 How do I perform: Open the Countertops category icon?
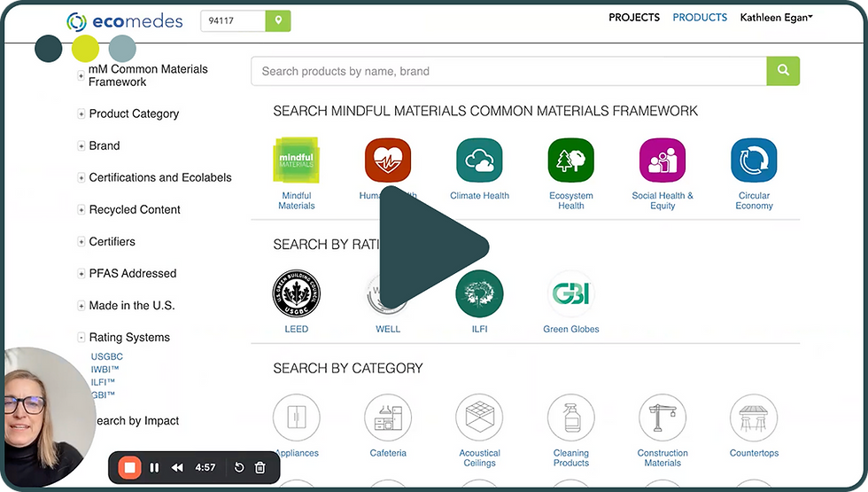[754, 418]
